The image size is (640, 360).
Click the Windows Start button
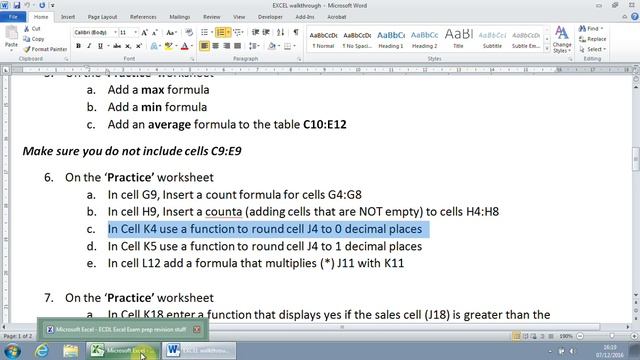click(x=12, y=351)
